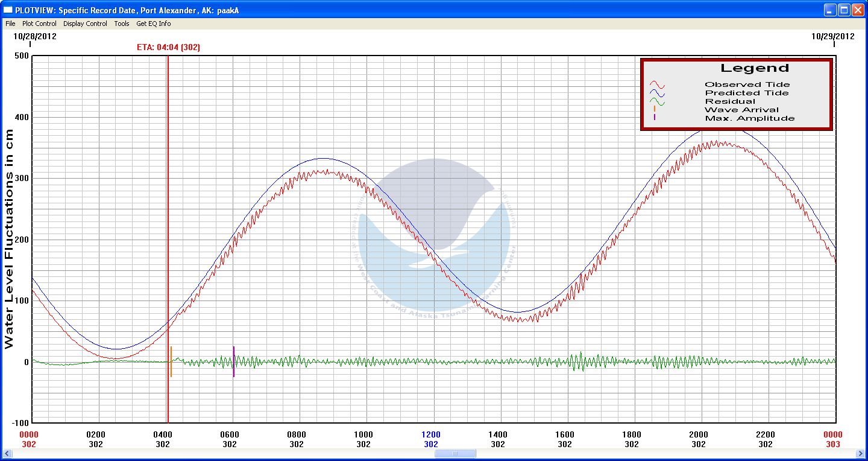Click the horizontal scrollbar thumb
The image size is (868, 461).
coord(455,454)
